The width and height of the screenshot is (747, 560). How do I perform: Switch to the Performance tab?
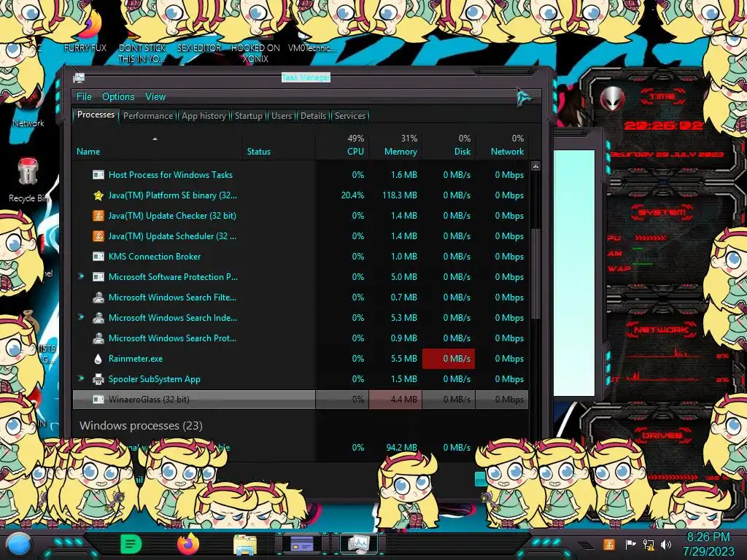(148, 116)
